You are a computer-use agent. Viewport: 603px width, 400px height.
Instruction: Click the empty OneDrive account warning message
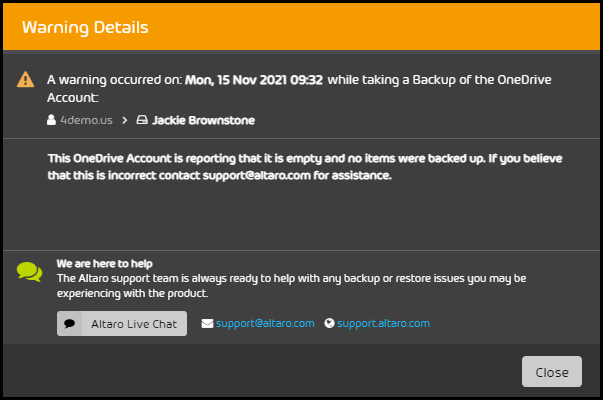tap(305, 167)
